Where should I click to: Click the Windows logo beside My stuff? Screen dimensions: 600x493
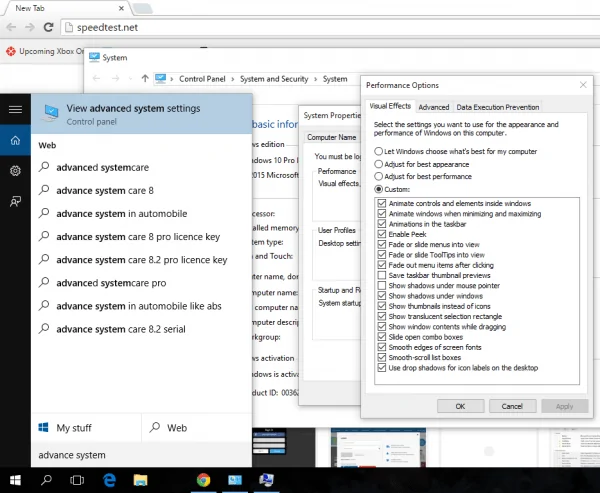[x=43, y=428]
